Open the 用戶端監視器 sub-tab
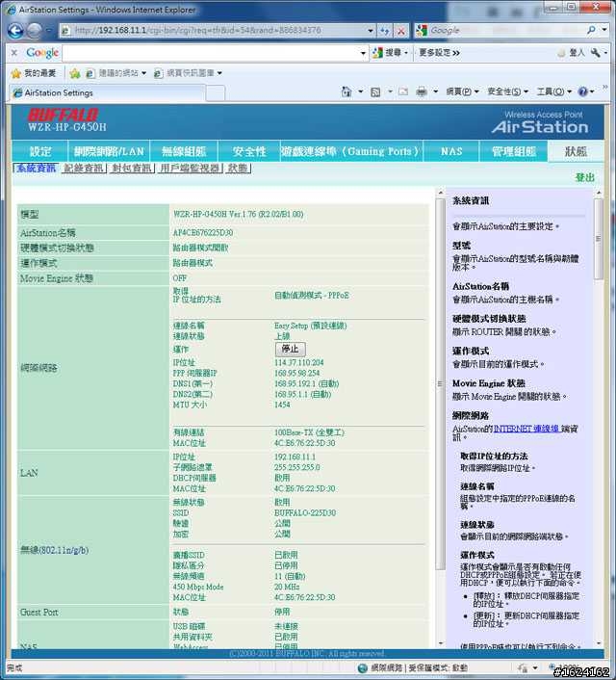Image resolution: width=616 pixels, height=680 pixels. (191, 169)
